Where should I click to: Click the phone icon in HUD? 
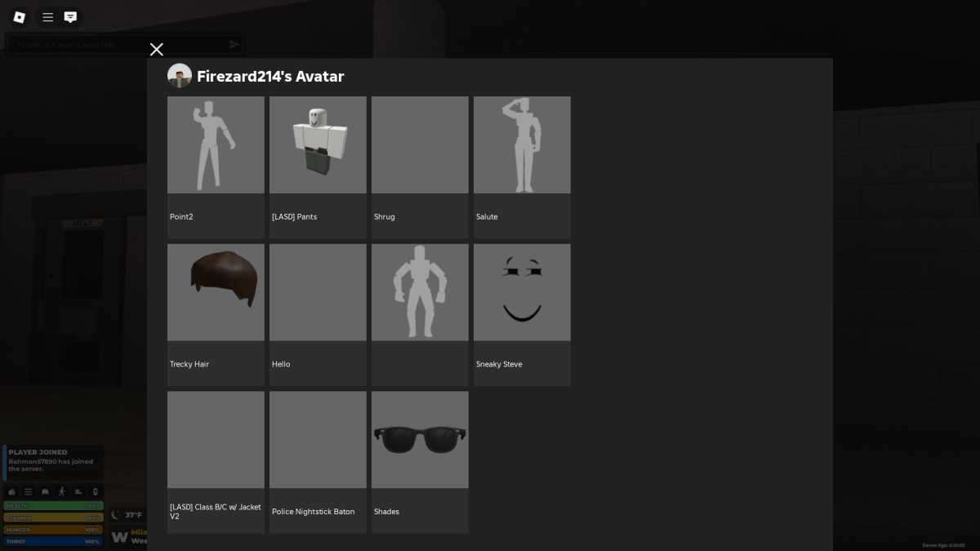click(96, 491)
